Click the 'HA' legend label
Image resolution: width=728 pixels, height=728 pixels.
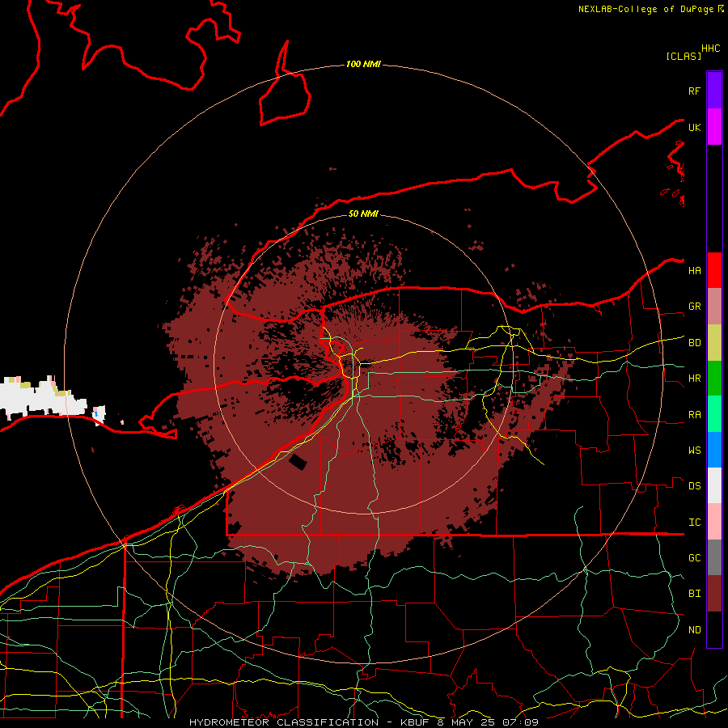click(x=695, y=271)
